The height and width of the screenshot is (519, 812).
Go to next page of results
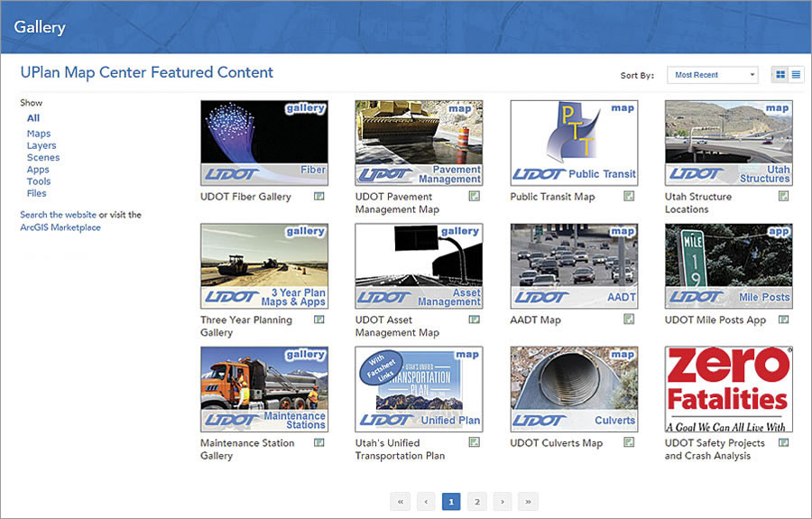tap(503, 501)
